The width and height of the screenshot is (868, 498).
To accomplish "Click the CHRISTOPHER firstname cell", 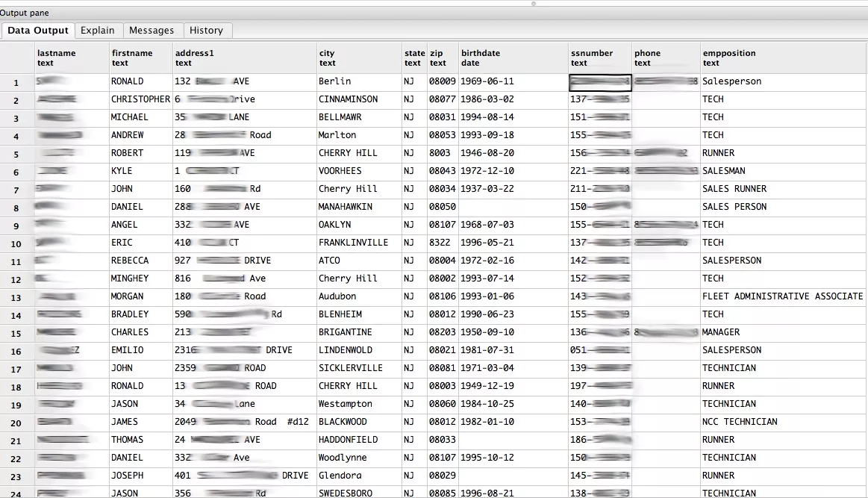I will tap(141, 99).
